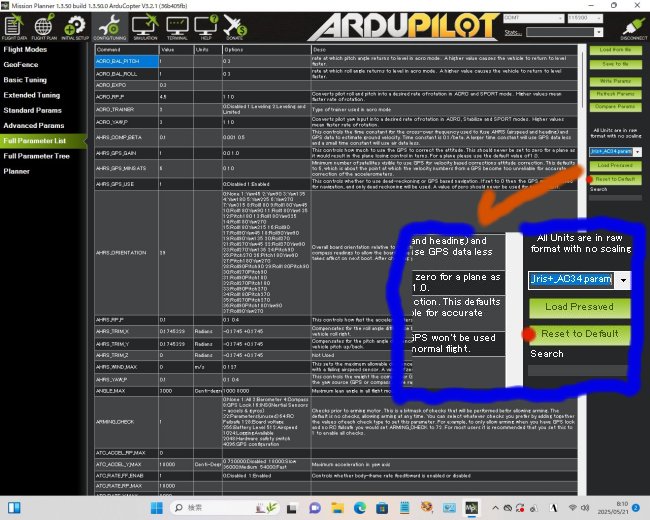Open the Initial Setup screen

click(x=75, y=27)
